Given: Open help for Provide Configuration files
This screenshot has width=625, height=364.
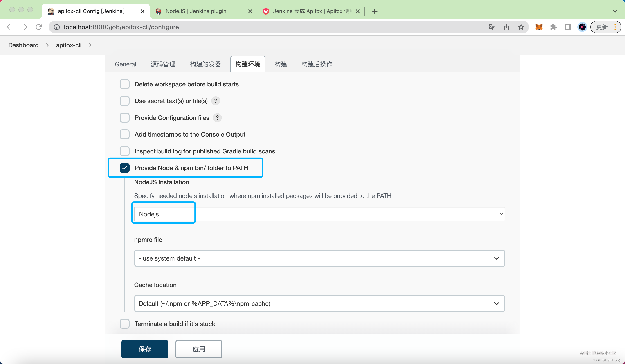Looking at the screenshot, I should [217, 118].
